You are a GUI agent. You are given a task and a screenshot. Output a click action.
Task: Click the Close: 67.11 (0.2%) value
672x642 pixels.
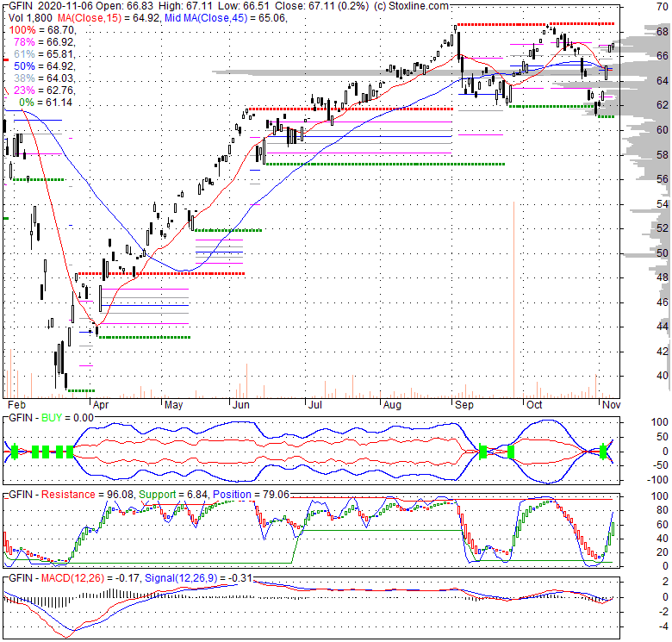point(321,6)
